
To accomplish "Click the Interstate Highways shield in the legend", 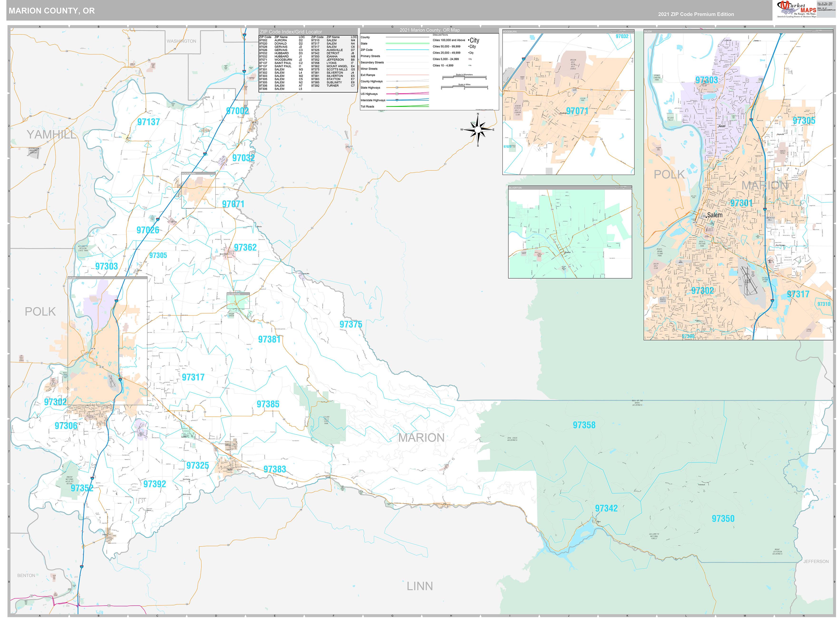I will click(x=397, y=100).
